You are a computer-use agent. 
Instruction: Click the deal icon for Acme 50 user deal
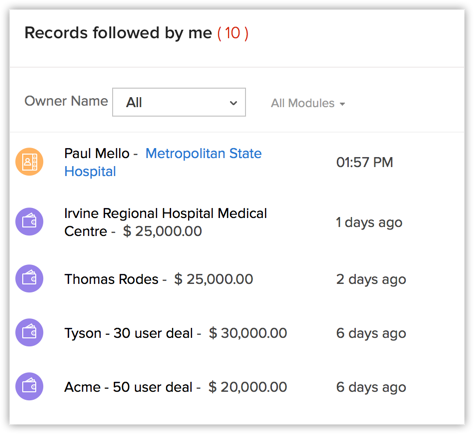tap(29, 386)
